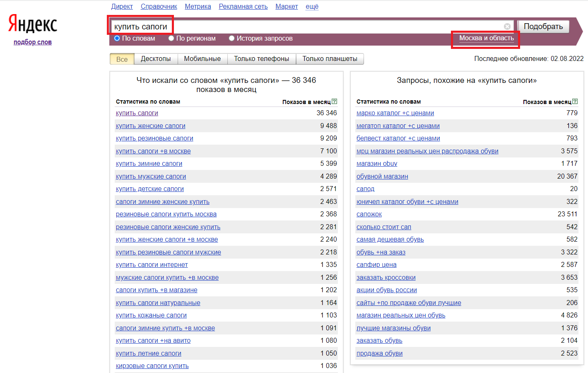The width and height of the screenshot is (588, 373).
Task: Click help icon beside left 'Показов в месяц'
Action: point(335,102)
